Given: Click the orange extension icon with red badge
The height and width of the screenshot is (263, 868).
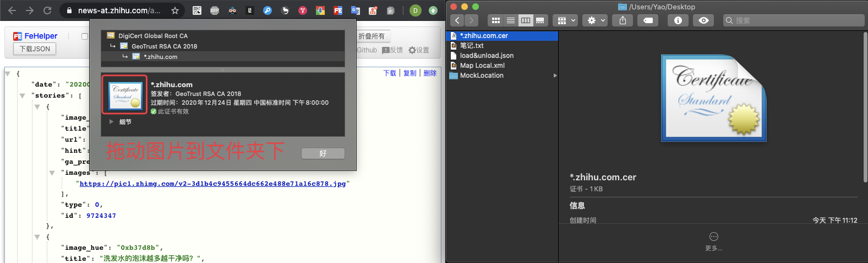Looking at the screenshot, I should pyautogui.click(x=373, y=10).
